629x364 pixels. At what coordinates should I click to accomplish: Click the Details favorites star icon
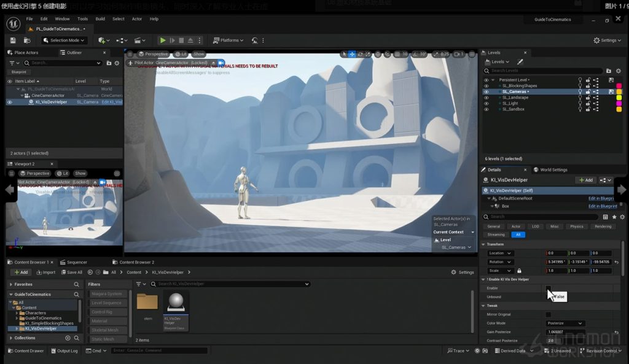pos(614,217)
